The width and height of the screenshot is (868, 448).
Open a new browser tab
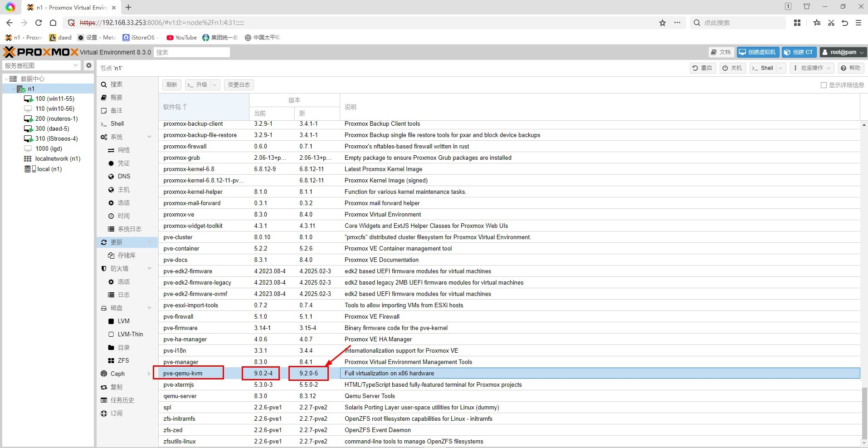point(128,7)
